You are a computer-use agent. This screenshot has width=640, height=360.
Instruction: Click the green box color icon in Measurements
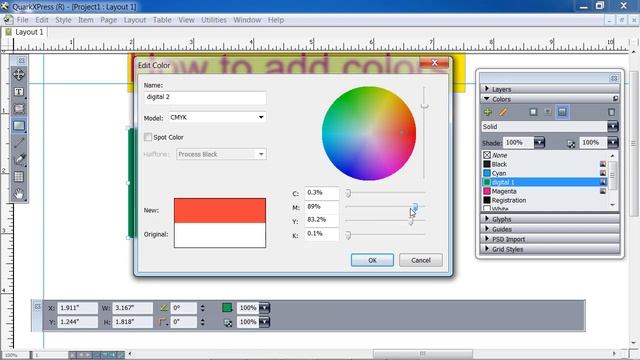tap(227, 308)
